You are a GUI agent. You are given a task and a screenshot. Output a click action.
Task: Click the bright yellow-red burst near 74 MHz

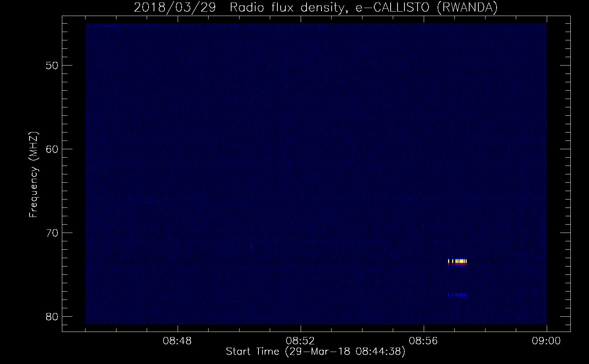pos(457,262)
